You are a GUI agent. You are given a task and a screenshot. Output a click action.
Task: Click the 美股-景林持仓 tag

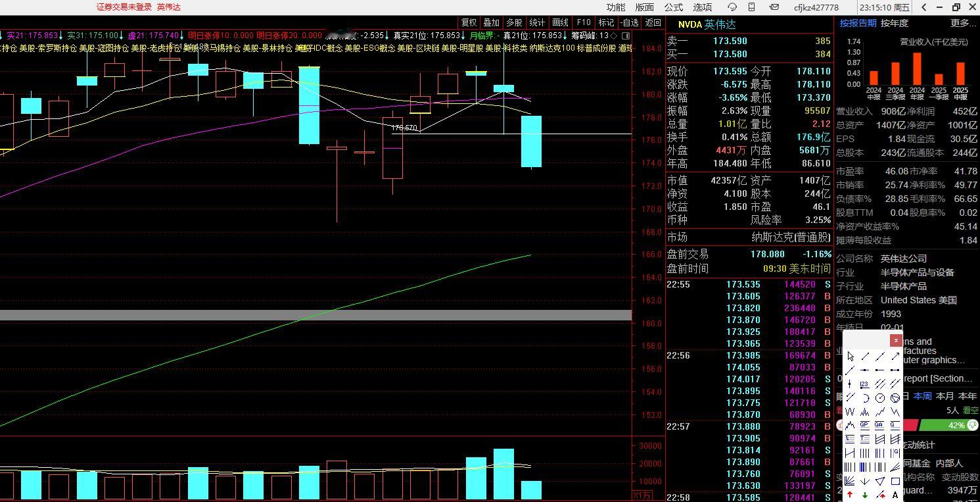pyautogui.click(x=268, y=48)
